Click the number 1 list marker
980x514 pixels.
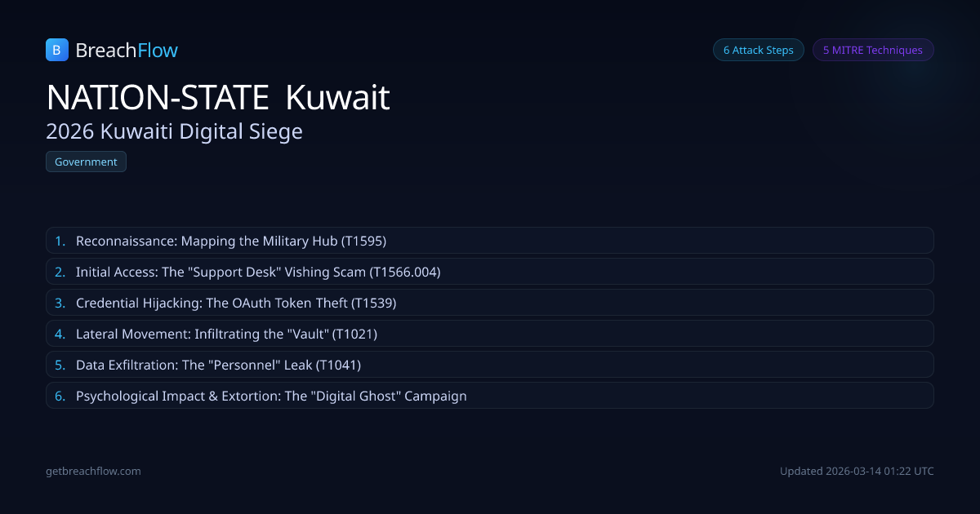60,241
